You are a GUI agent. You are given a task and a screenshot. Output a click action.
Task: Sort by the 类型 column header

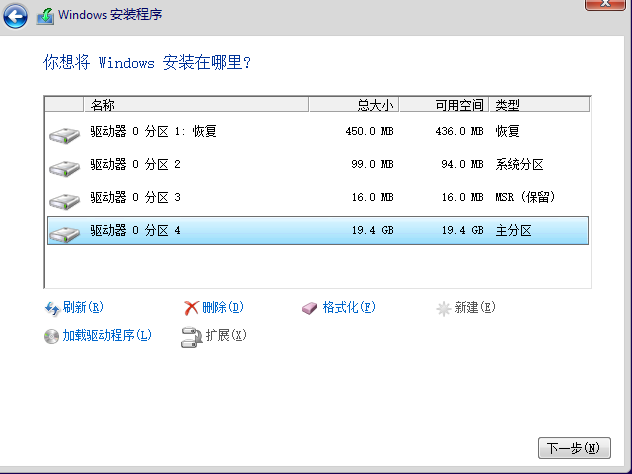539,105
